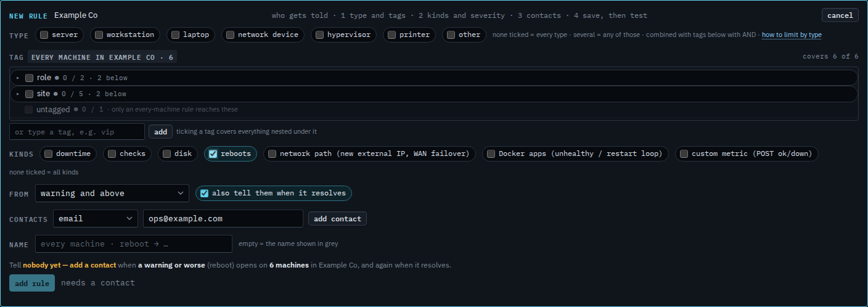This screenshot has width=868, height=307.
Task: Select the 'every machine in Example Co · 6' chip
Action: [x=102, y=57]
